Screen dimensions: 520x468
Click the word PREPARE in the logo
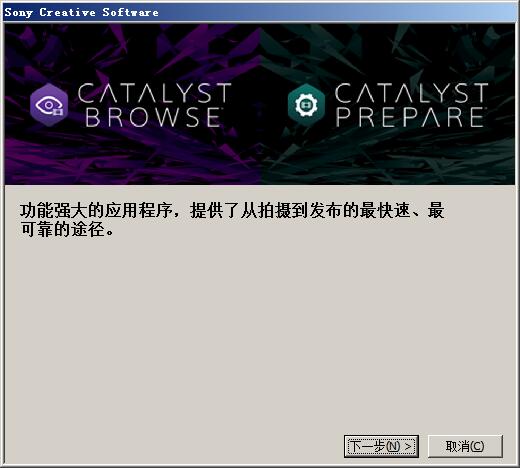410,117
